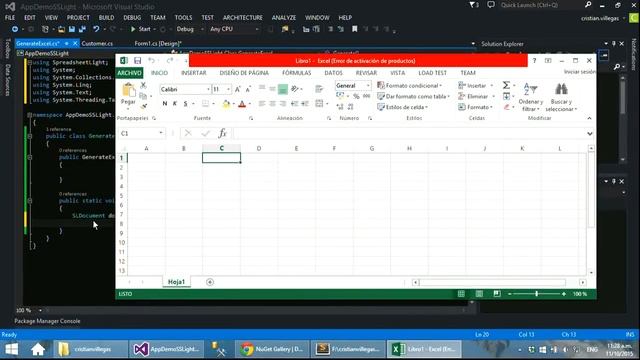The image size is (640, 360).
Task: Click the Eliminar cells button
Action: (x=476, y=96)
